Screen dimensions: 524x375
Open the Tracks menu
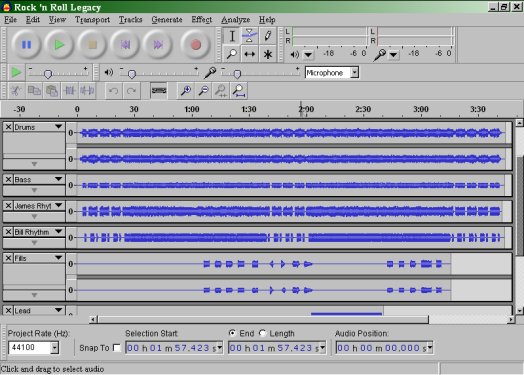(x=131, y=20)
